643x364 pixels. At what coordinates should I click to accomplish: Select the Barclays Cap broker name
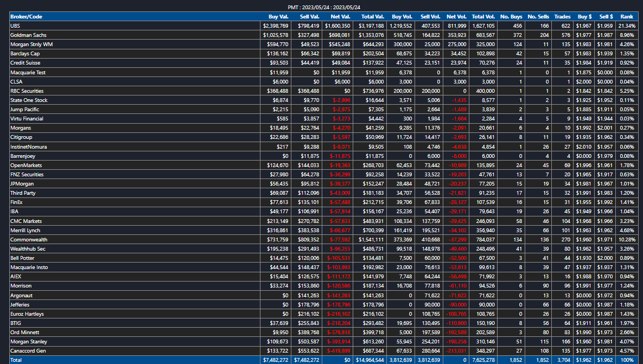(x=25, y=54)
